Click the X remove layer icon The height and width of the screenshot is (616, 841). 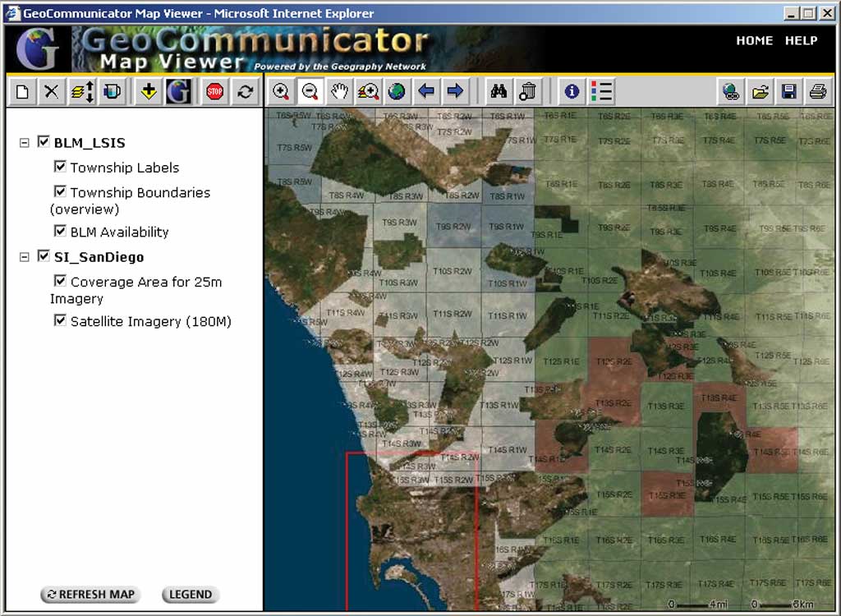[52, 92]
